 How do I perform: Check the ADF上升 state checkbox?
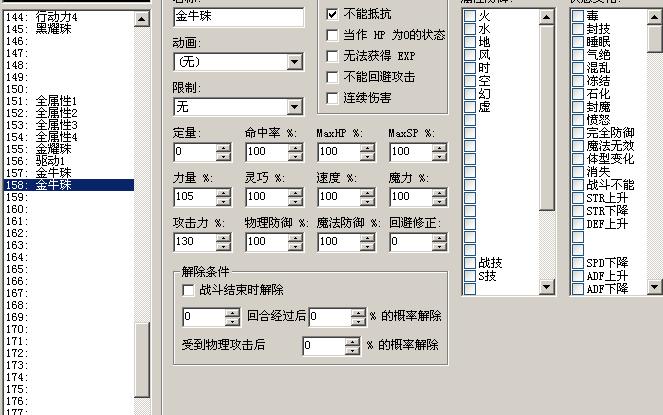click(x=578, y=276)
